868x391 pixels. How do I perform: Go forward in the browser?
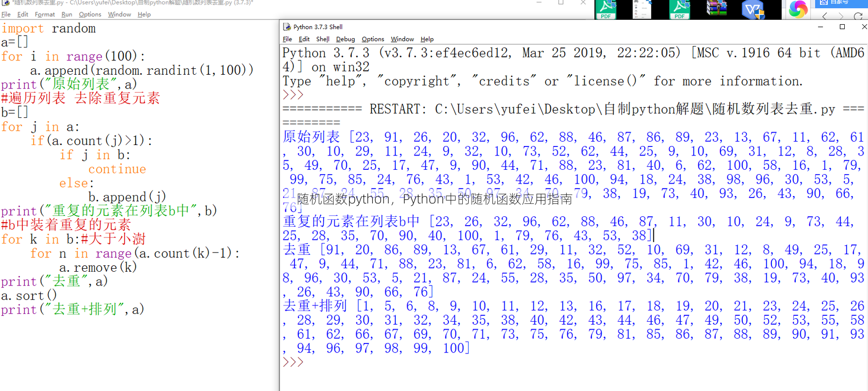pos(841,16)
